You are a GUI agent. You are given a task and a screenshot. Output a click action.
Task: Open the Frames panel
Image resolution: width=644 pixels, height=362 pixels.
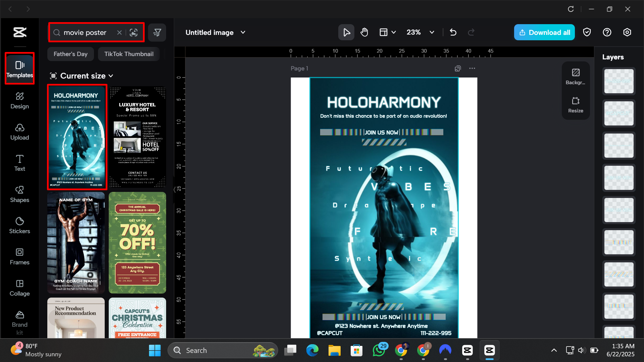(x=19, y=256)
